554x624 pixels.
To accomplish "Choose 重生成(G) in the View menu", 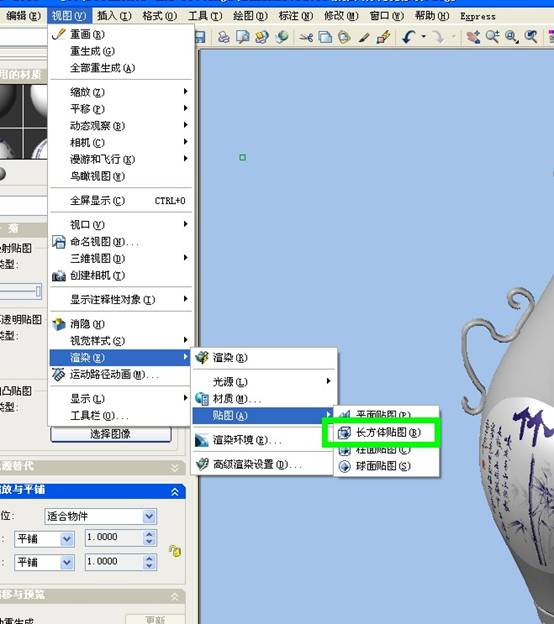I will (120, 51).
